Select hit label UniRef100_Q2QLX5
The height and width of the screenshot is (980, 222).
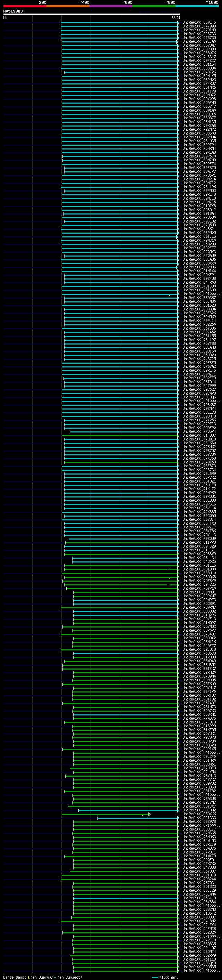pos(199,114)
